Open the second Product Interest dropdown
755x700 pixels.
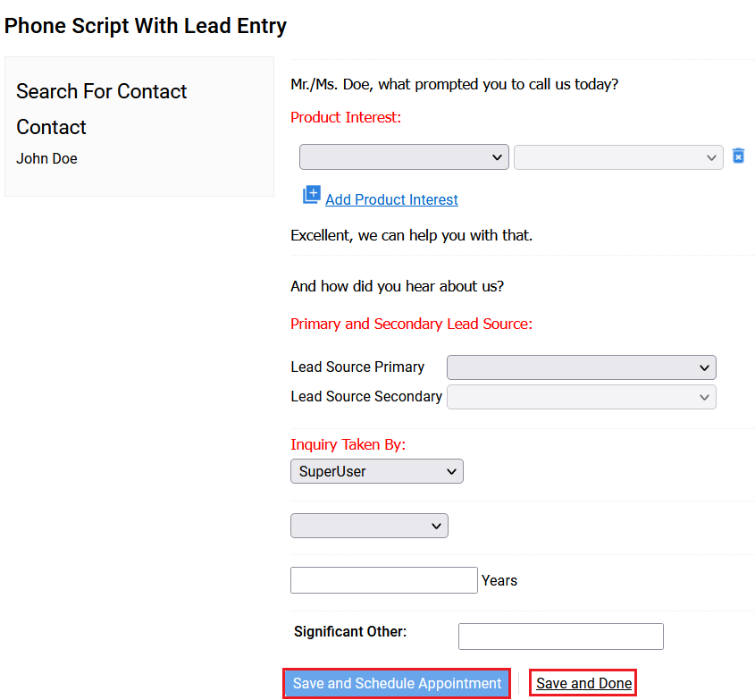coord(618,157)
